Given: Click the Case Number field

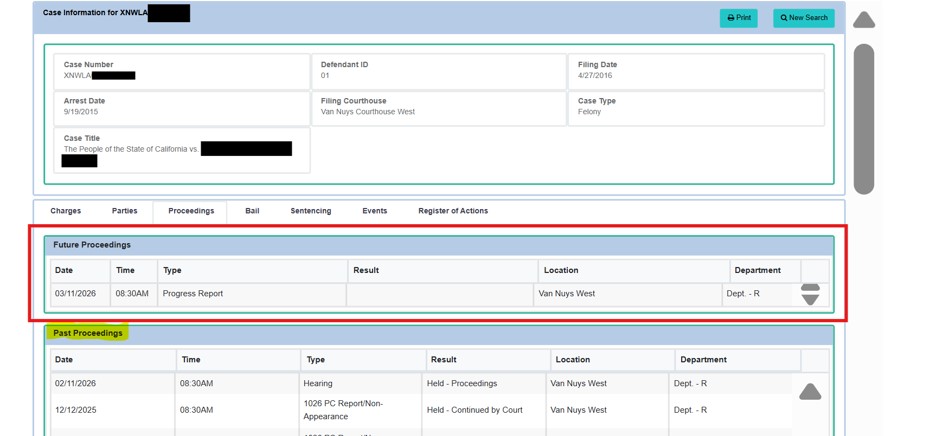Looking at the screenshot, I should coord(182,72).
